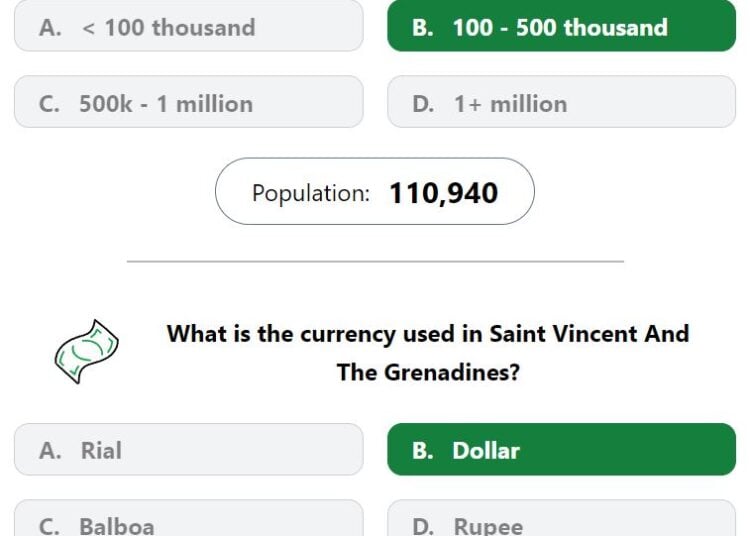
Task: Select answer A less than 100 thousand
Action: click(x=188, y=26)
